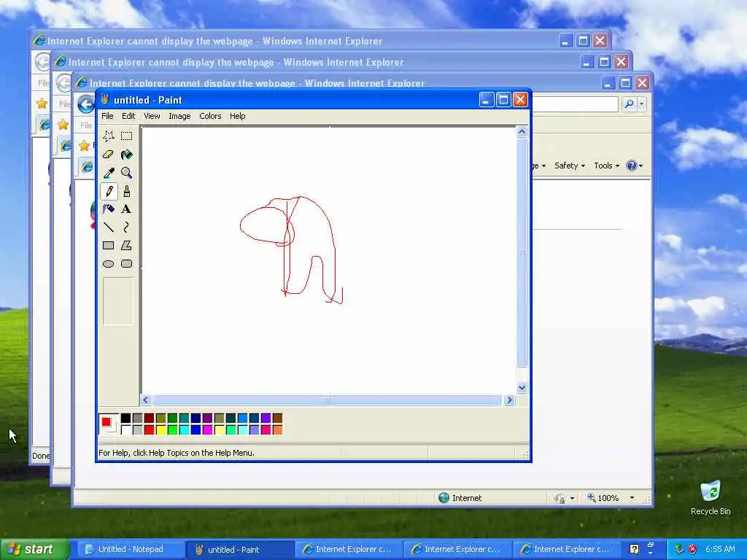Open the Colors menu in Paint
Image resolution: width=747 pixels, height=560 pixels.
pos(210,116)
